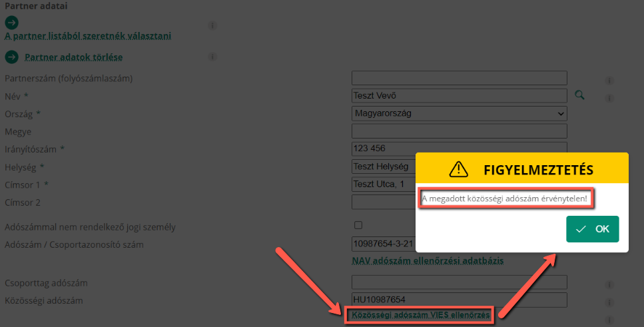Click the Megye input field
This screenshot has height=327, width=644.
click(x=459, y=131)
